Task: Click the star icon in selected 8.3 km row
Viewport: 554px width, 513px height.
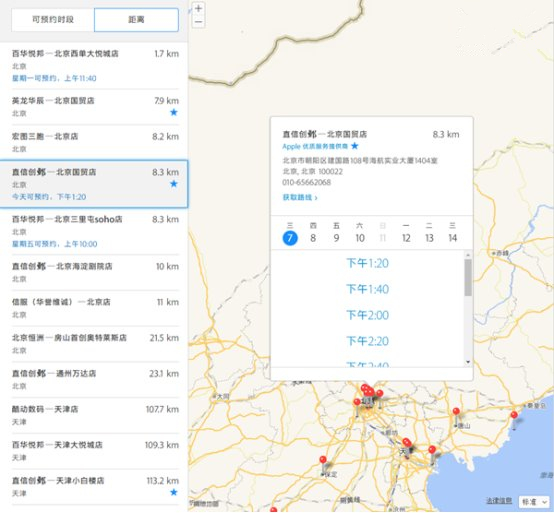Action: point(173,184)
